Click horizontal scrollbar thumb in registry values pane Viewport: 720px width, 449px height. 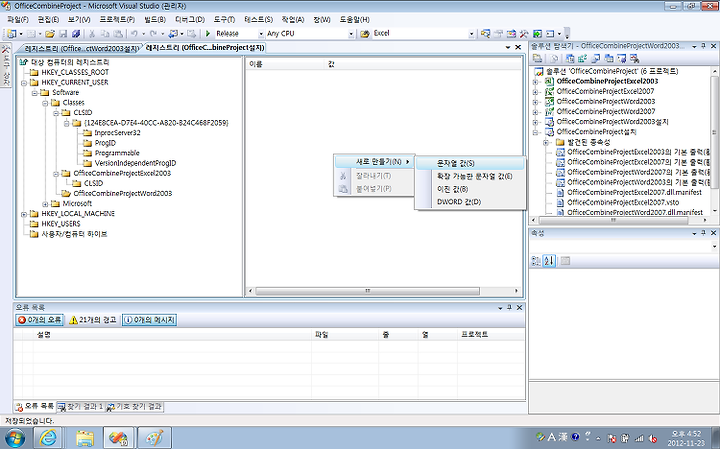[x=367, y=291]
